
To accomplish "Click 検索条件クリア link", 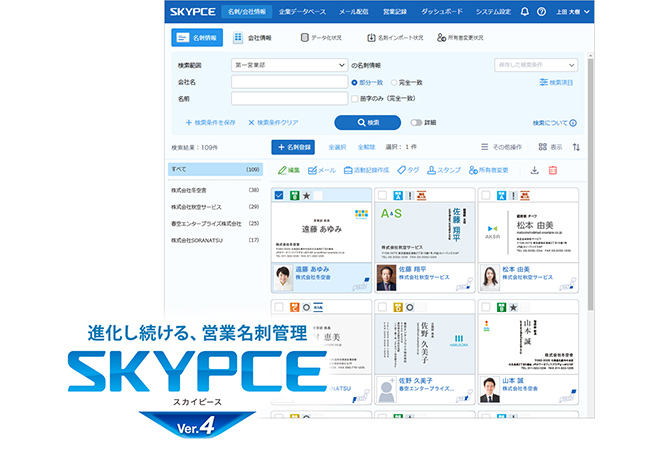I will click(273, 123).
